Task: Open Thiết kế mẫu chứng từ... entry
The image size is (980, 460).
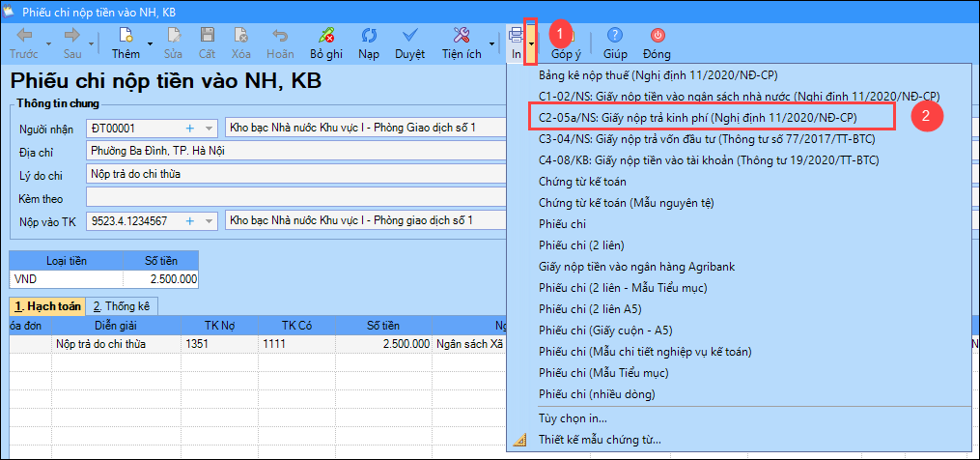Action: [x=600, y=440]
